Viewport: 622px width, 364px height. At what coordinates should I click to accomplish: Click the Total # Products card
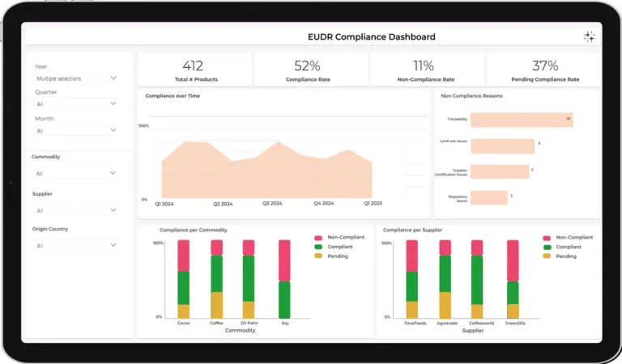coord(194,70)
